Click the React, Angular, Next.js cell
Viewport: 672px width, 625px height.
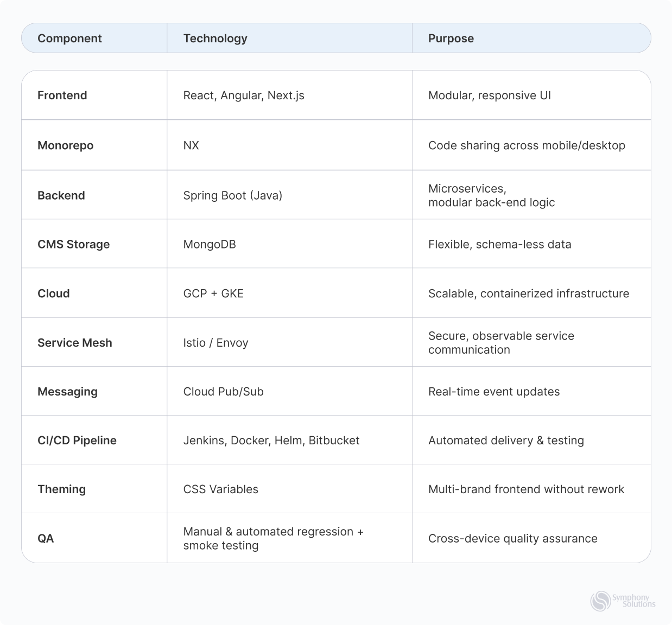[x=244, y=95]
